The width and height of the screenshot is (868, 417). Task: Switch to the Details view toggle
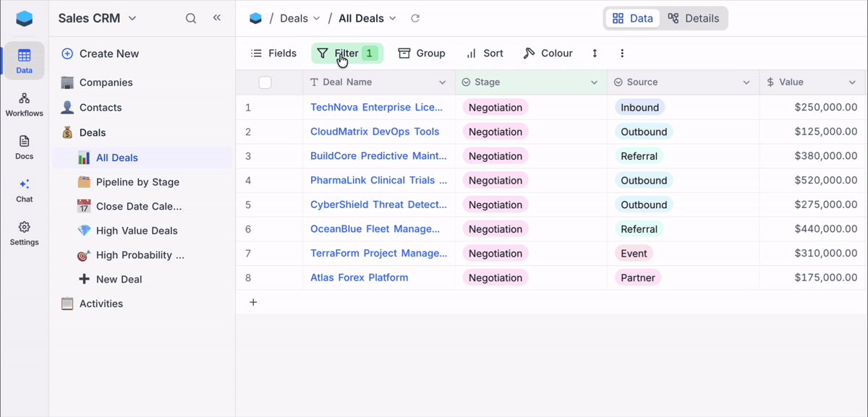point(693,19)
